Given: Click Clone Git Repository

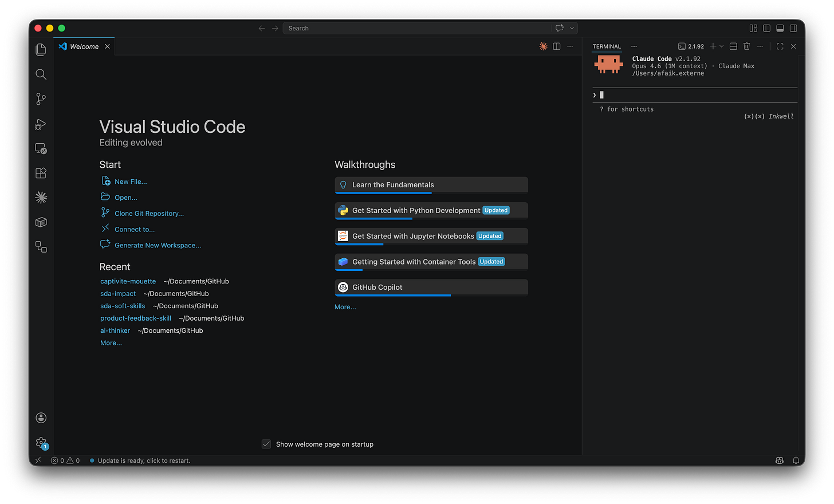Looking at the screenshot, I should tap(149, 213).
